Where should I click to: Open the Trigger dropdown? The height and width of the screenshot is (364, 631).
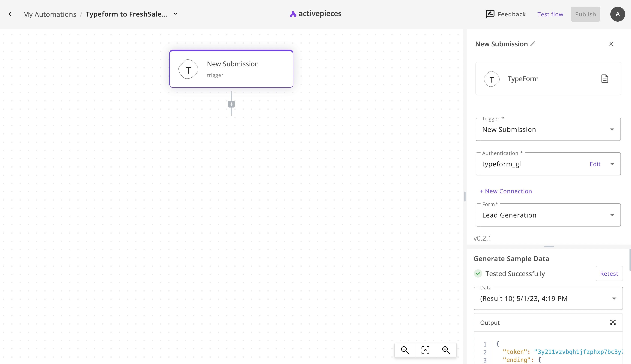point(548,129)
